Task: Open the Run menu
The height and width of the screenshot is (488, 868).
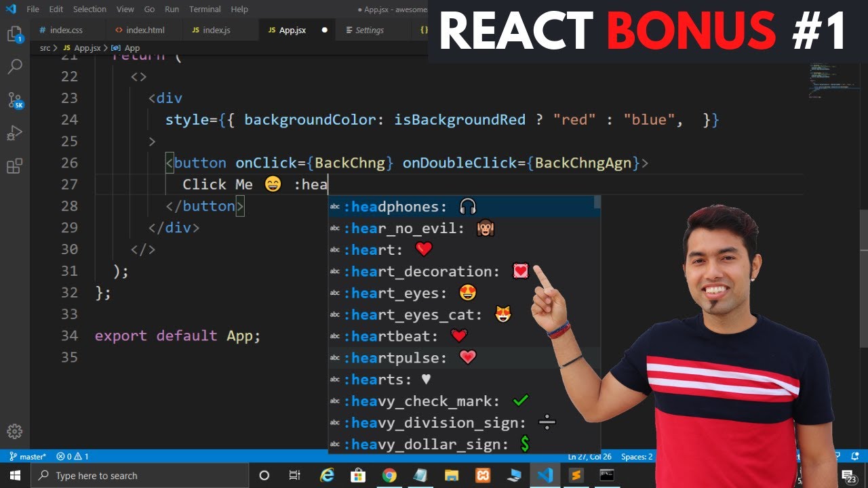Action: 172,9
